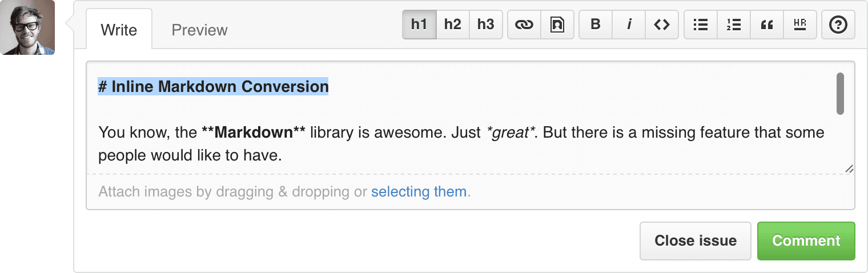This screenshot has height=273, width=868.
Task: Insert a horizontal rule
Action: (x=800, y=25)
